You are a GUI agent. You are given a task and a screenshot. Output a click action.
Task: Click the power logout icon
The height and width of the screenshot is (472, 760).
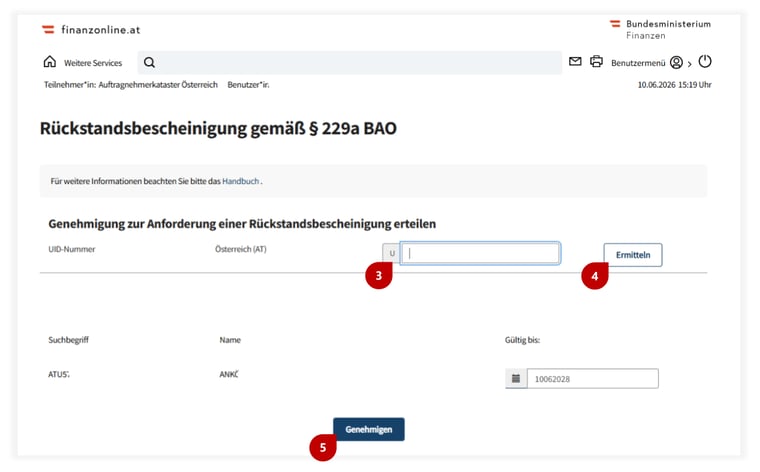tap(705, 62)
